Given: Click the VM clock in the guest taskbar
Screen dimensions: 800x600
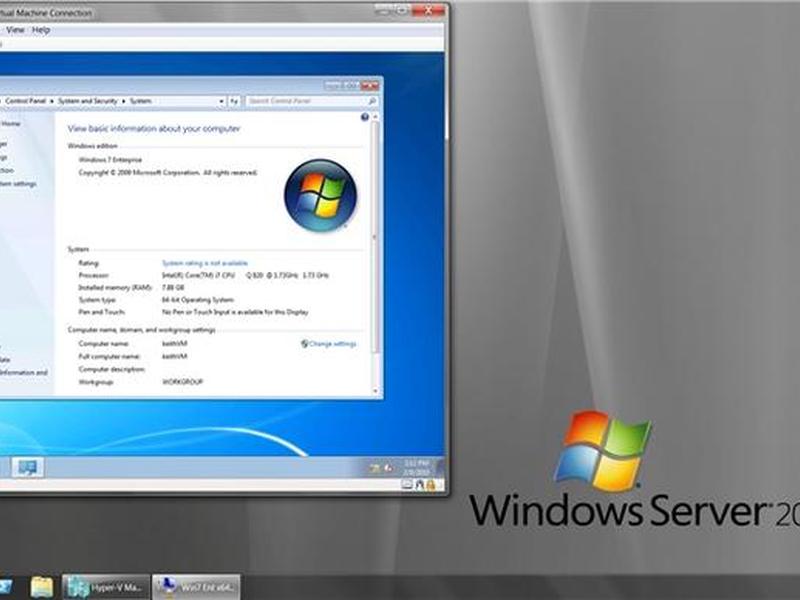Looking at the screenshot, I should tap(417, 467).
